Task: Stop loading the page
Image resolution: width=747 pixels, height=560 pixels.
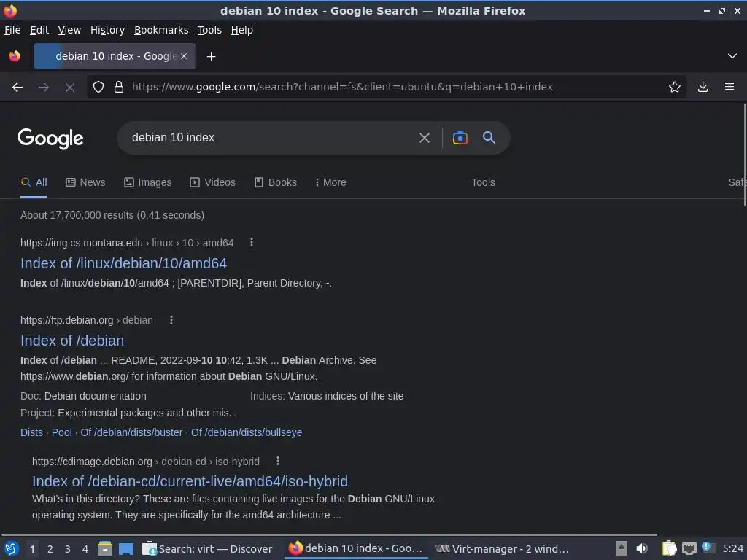Action: pyautogui.click(x=70, y=87)
